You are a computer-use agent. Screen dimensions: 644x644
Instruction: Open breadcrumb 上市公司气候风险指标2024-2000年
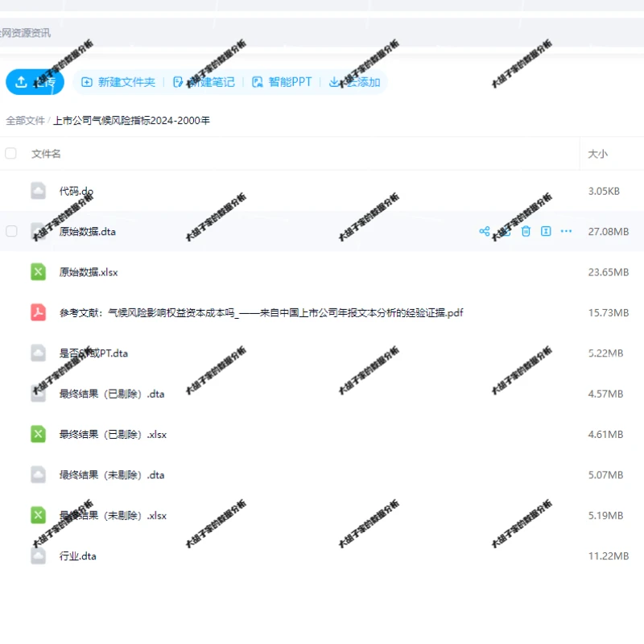coord(130,119)
